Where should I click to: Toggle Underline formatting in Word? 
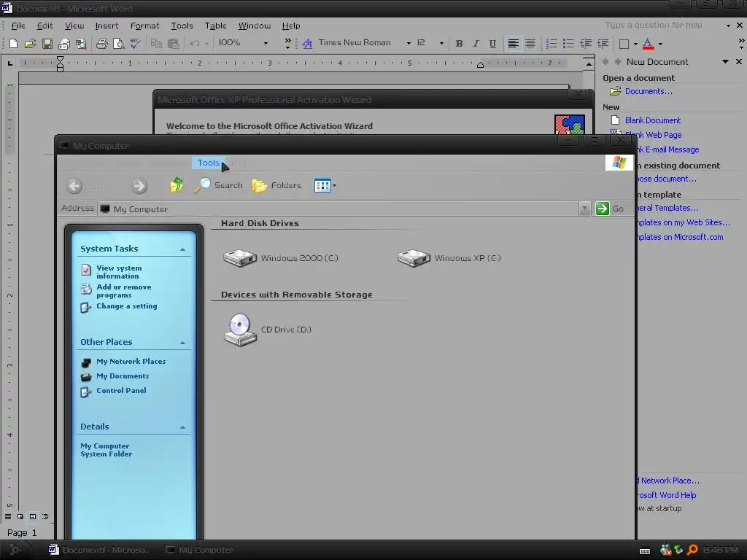492,44
